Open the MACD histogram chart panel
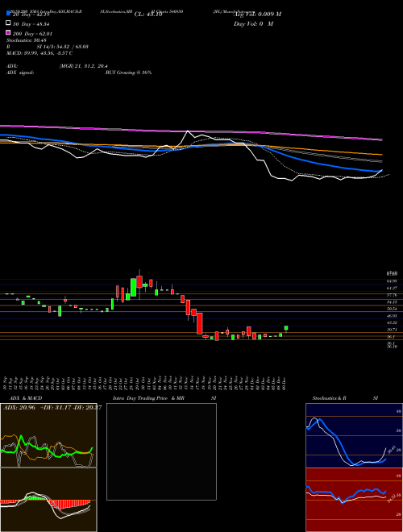This screenshot has width=403, height=532. [48, 500]
